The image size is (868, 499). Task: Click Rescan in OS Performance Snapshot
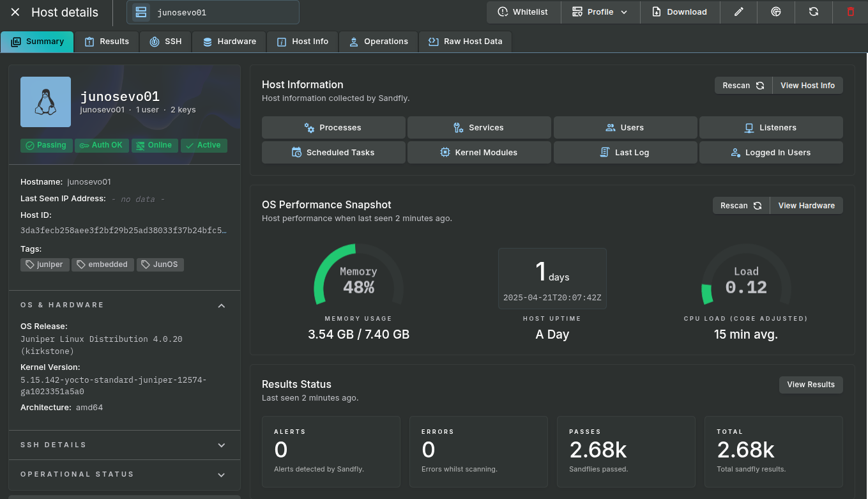[x=741, y=206]
